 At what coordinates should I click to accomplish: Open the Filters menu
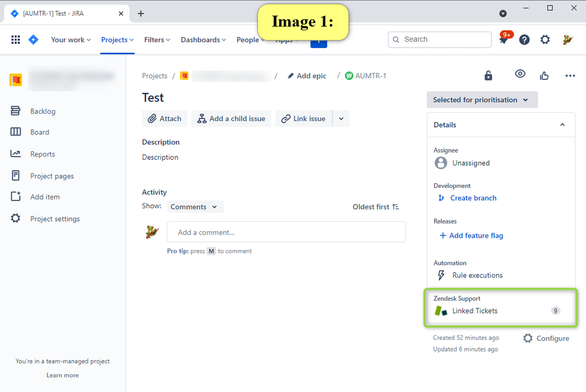tap(157, 40)
